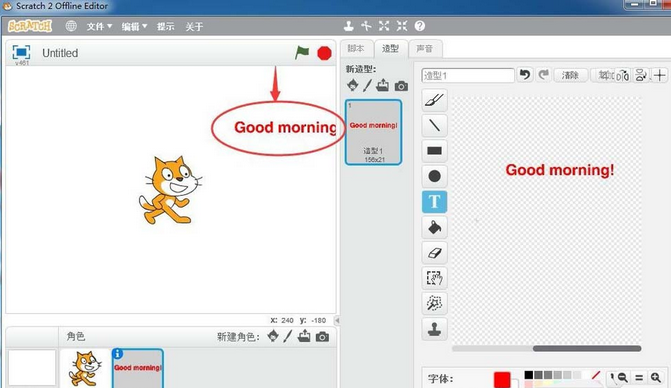Click the Shrink sprite icon
The width and height of the screenshot is (671, 388).
pyautogui.click(x=401, y=26)
